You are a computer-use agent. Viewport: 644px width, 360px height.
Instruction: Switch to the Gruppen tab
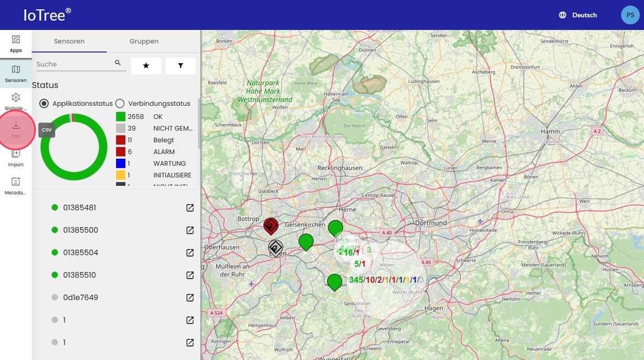[144, 41]
